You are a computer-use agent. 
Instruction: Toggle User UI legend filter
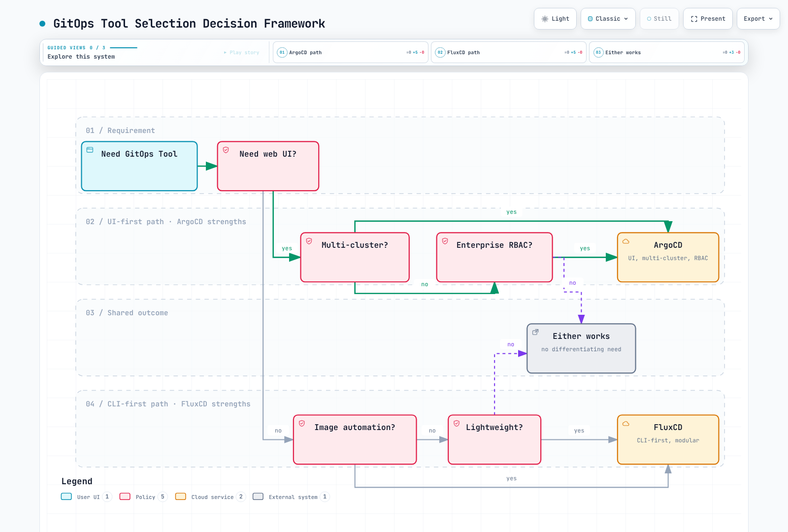87,497
